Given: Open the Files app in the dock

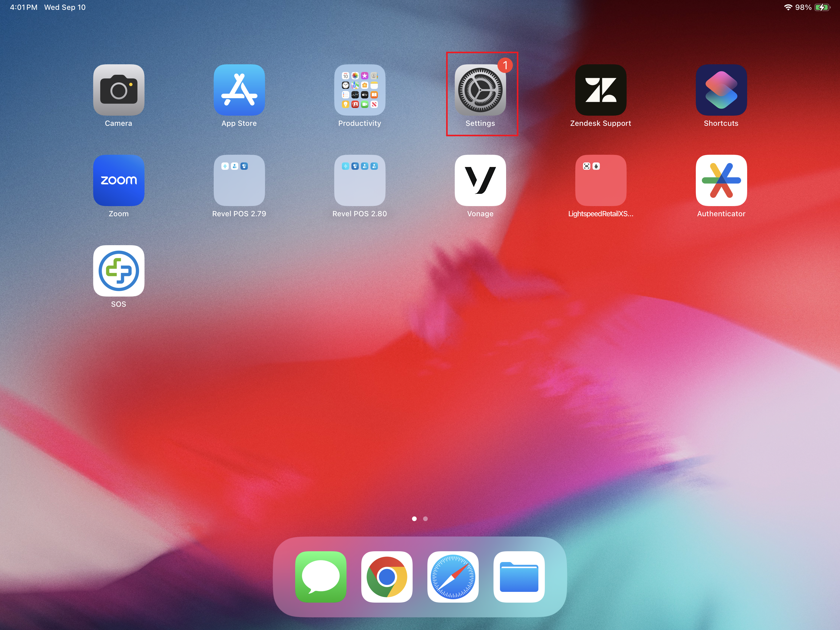Looking at the screenshot, I should click(519, 577).
